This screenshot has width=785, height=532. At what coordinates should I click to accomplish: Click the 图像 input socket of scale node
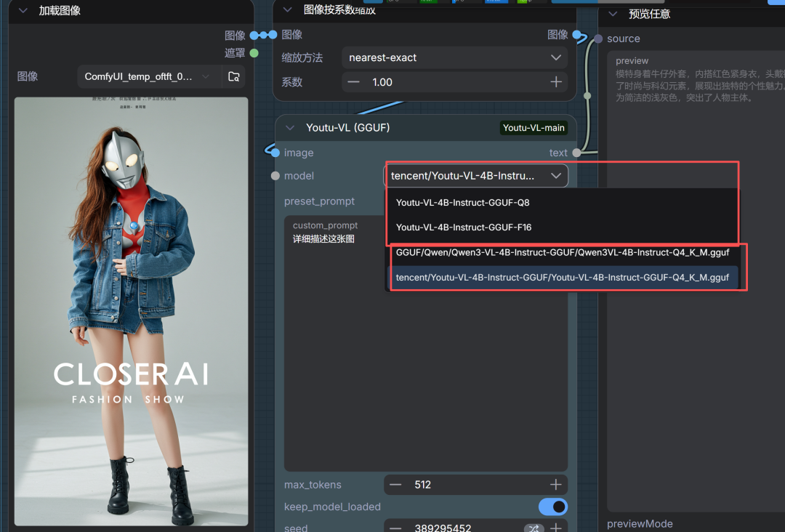(273, 35)
